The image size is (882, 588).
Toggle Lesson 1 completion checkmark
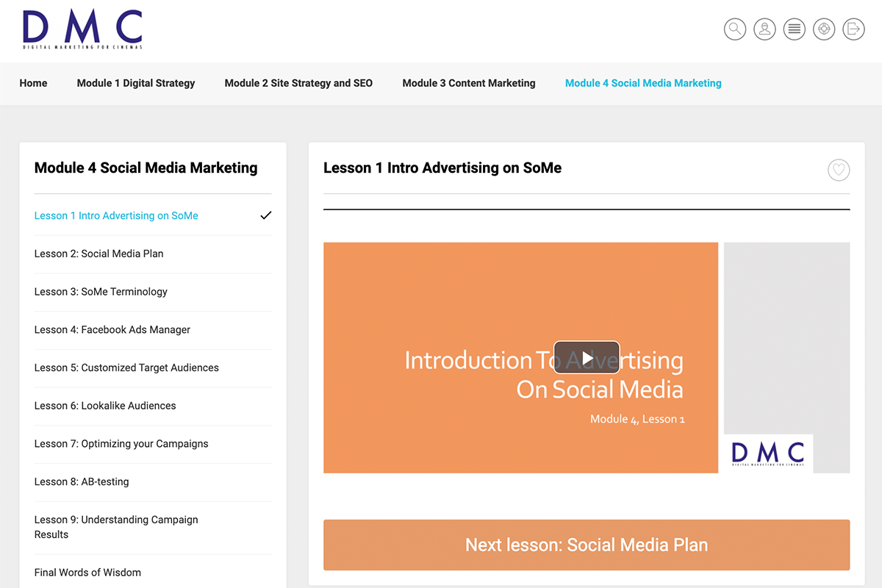[266, 215]
